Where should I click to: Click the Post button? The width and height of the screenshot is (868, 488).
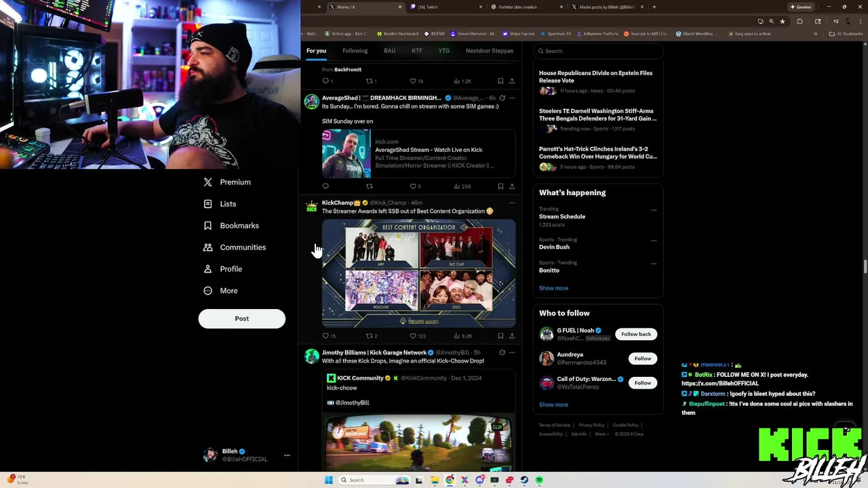click(241, 319)
